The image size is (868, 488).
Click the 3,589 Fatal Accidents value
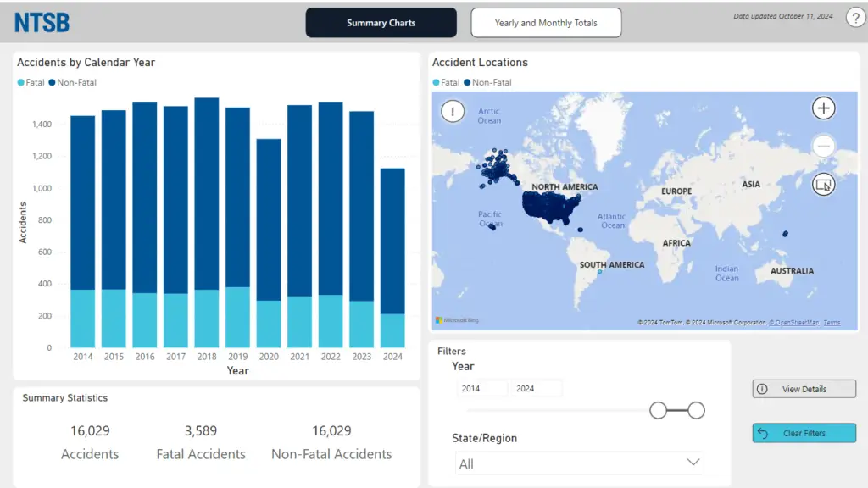[x=201, y=431]
